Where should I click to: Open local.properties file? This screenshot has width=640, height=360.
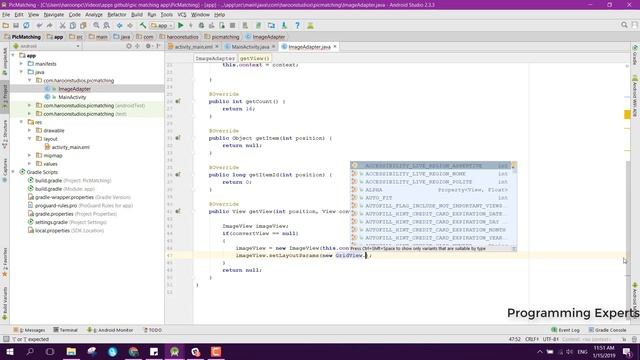(52, 231)
